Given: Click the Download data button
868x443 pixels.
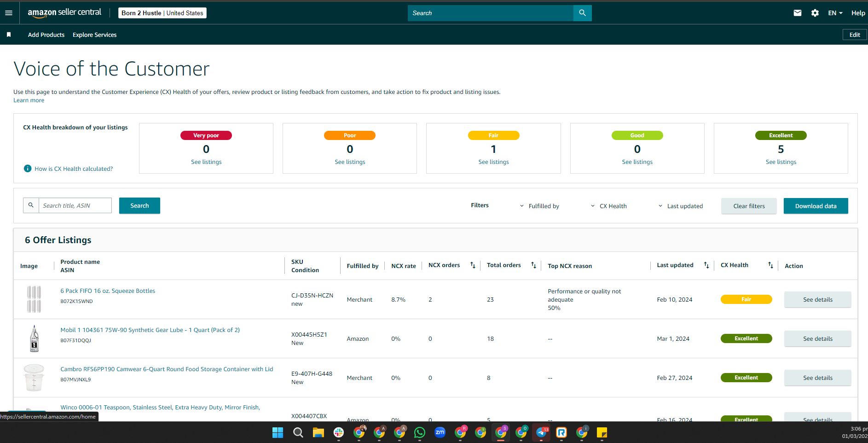Looking at the screenshot, I should click(x=816, y=206).
